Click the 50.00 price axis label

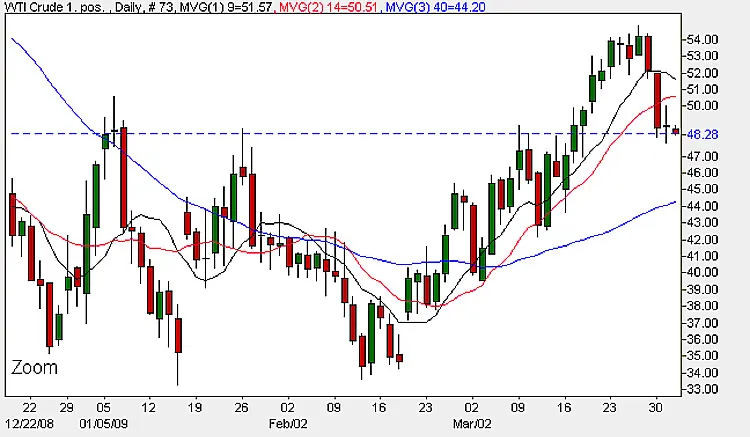pyautogui.click(x=702, y=106)
